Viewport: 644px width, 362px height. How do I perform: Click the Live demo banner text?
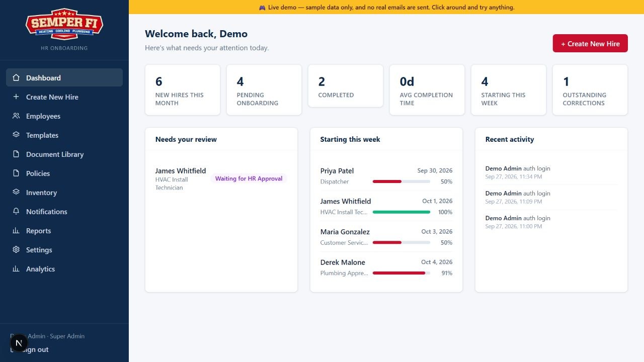[386, 8]
